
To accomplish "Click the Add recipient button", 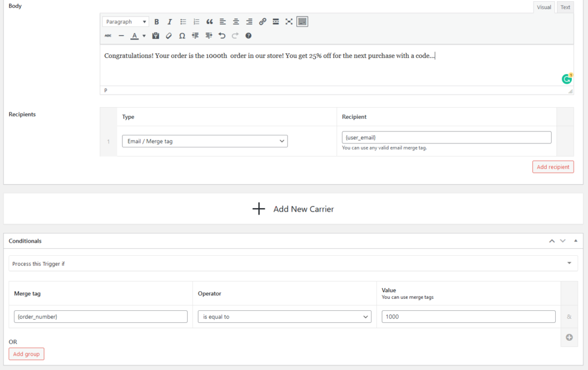I will (552, 167).
